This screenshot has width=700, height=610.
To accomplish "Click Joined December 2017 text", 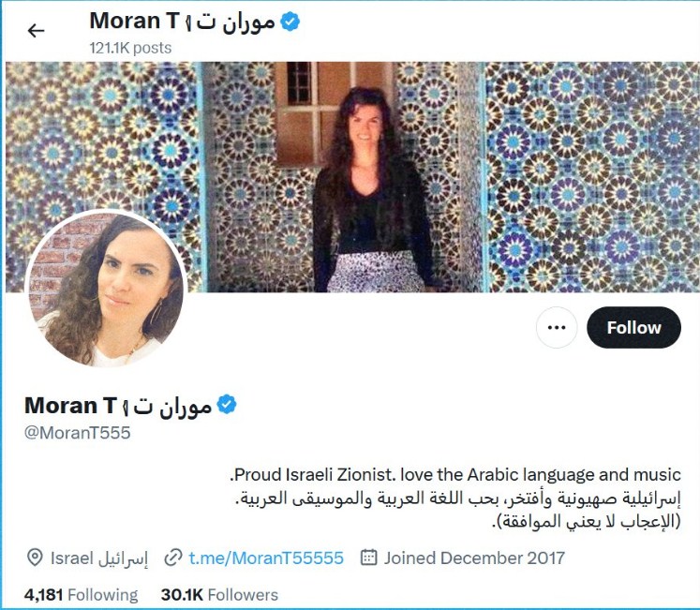I will click(x=474, y=558).
